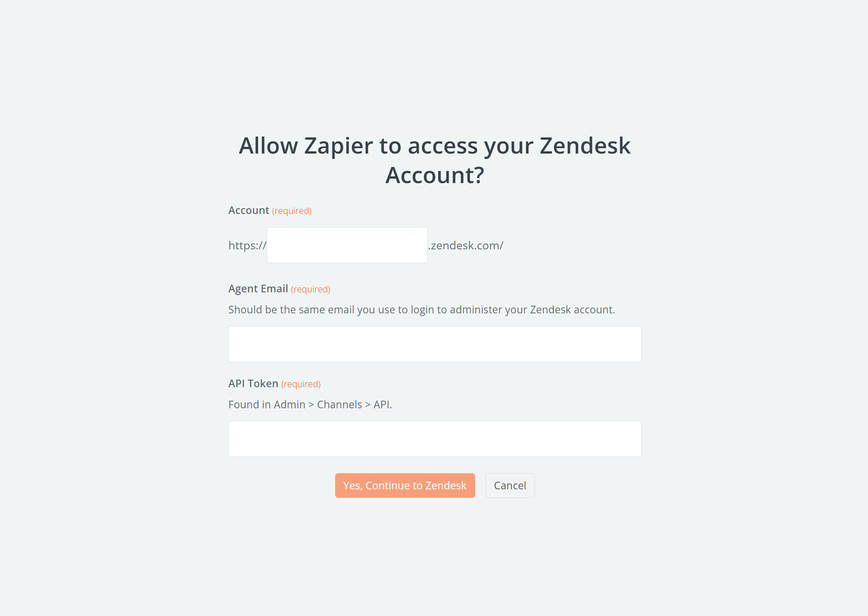Click into the API Token input field
The image size is (868, 616).
(434, 439)
